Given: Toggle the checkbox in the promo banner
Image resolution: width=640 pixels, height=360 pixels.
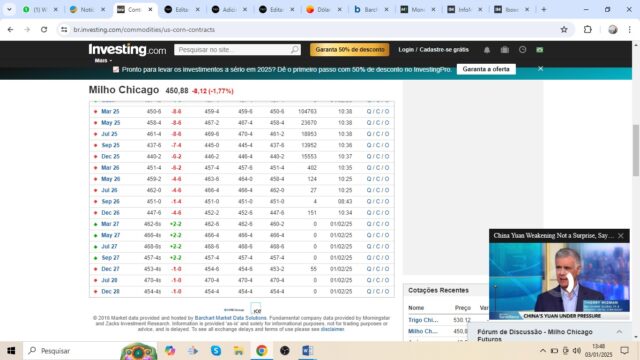Looking at the screenshot, I should click(116, 69).
